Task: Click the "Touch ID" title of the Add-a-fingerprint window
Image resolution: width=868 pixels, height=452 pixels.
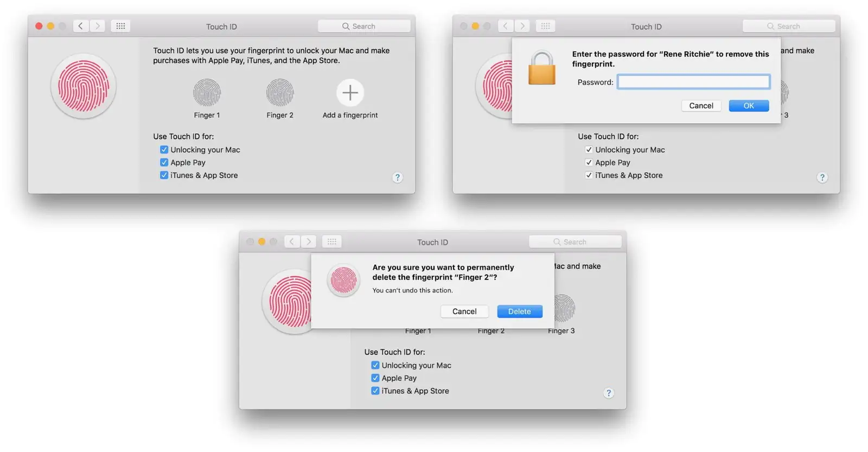Action: pyautogui.click(x=221, y=27)
